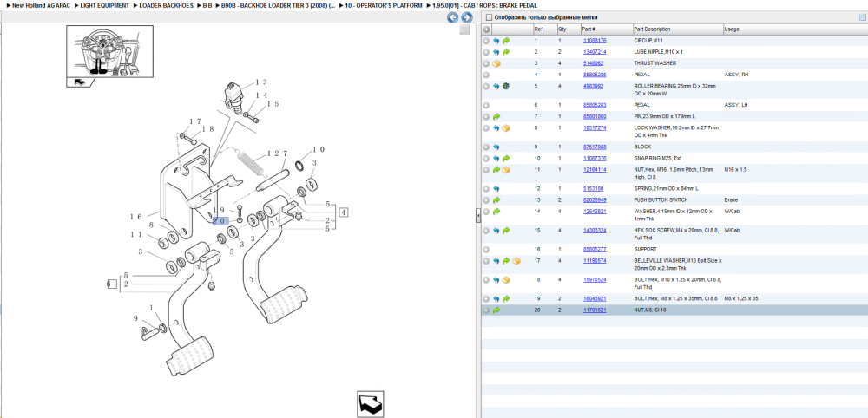Image resolution: width=868 pixels, height=418 pixels.
Task: Select the 'M16 x 1.5' usage cell
Action: [x=736, y=170]
